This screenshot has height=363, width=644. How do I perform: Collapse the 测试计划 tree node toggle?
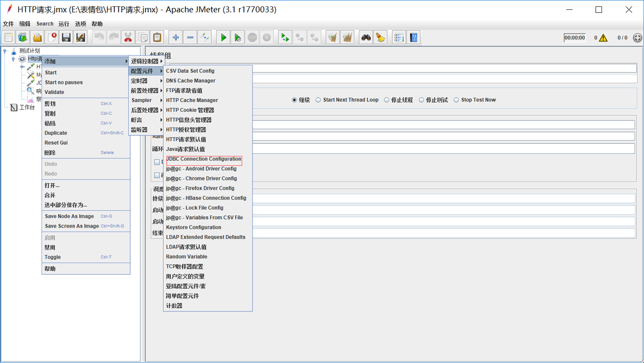tap(5, 51)
